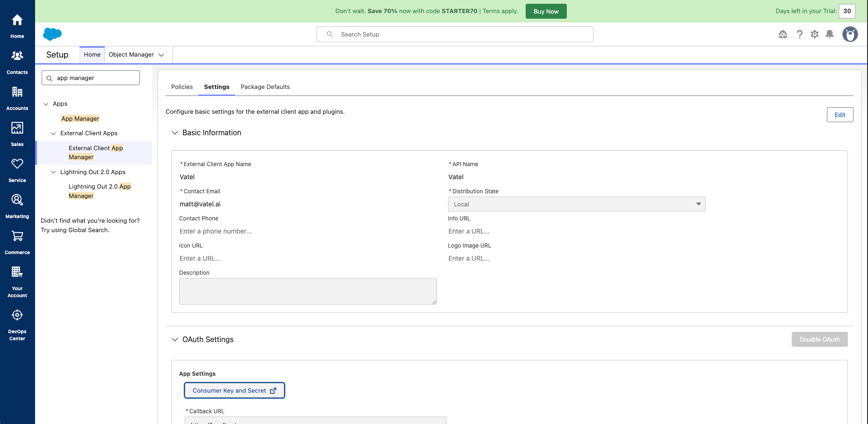Open Accounts from the sidebar
This screenshot has height=424, width=868.
(x=17, y=92)
